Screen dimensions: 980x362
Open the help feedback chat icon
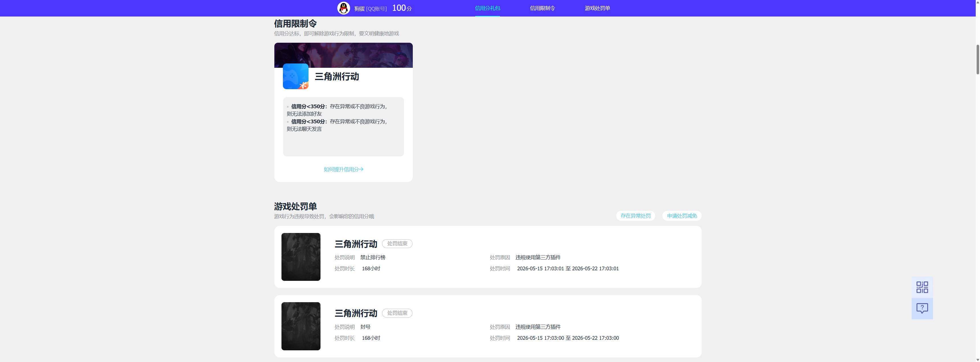pyautogui.click(x=922, y=308)
